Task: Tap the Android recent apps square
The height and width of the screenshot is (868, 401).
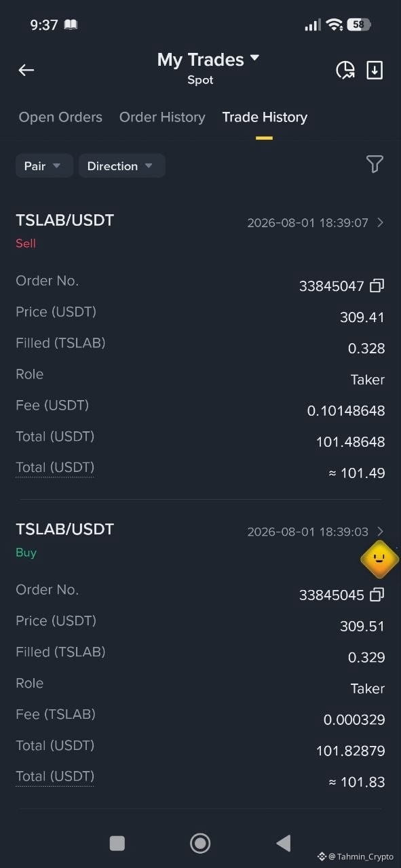Action: pyautogui.click(x=117, y=843)
